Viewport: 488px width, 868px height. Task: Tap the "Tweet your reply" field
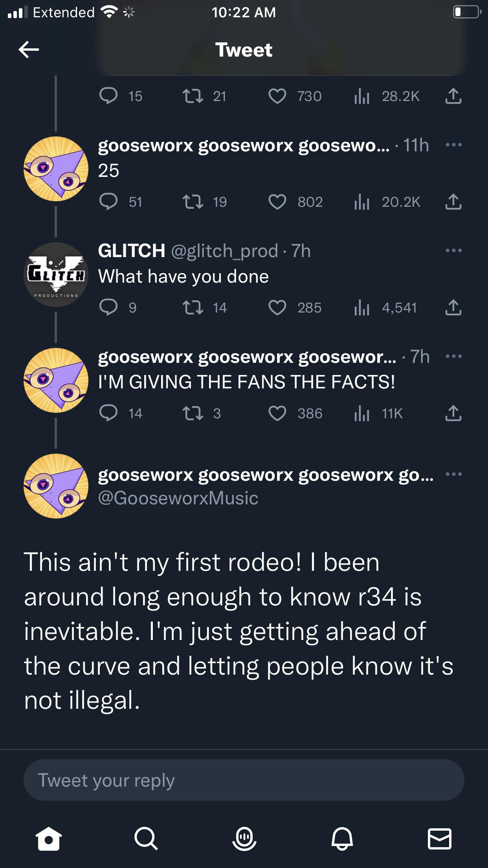pyautogui.click(x=244, y=780)
